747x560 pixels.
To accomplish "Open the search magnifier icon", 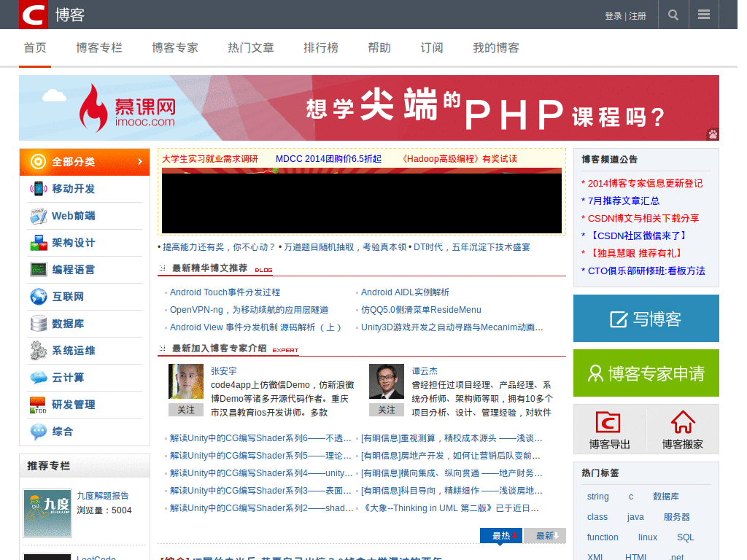I will point(673,15).
